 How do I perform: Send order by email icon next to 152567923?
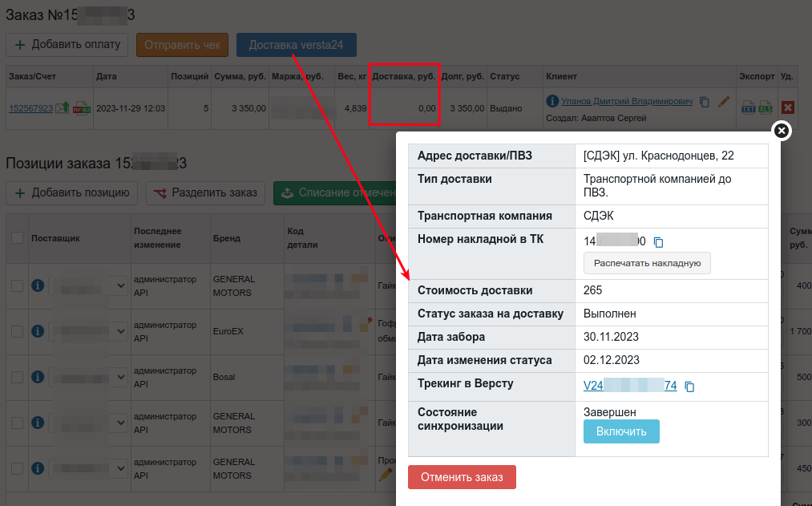[63, 107]
